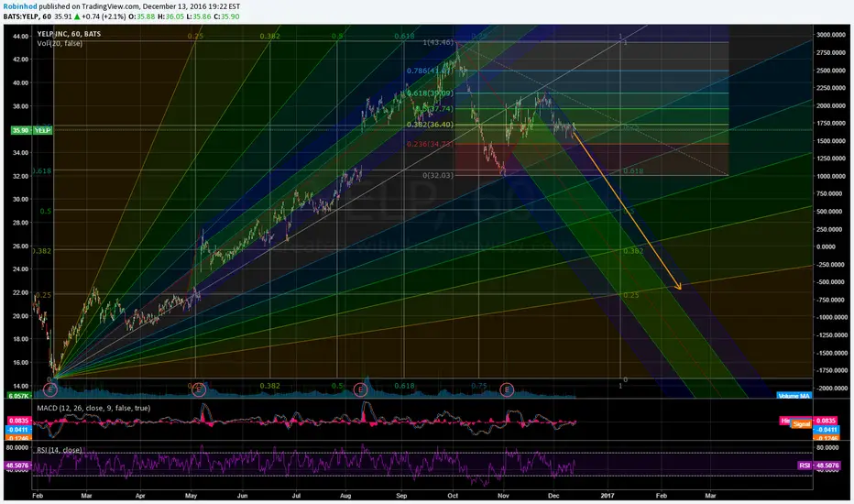Click the February earnings E marker
This screenshot has width=854, height=504.
coord(50,389)
